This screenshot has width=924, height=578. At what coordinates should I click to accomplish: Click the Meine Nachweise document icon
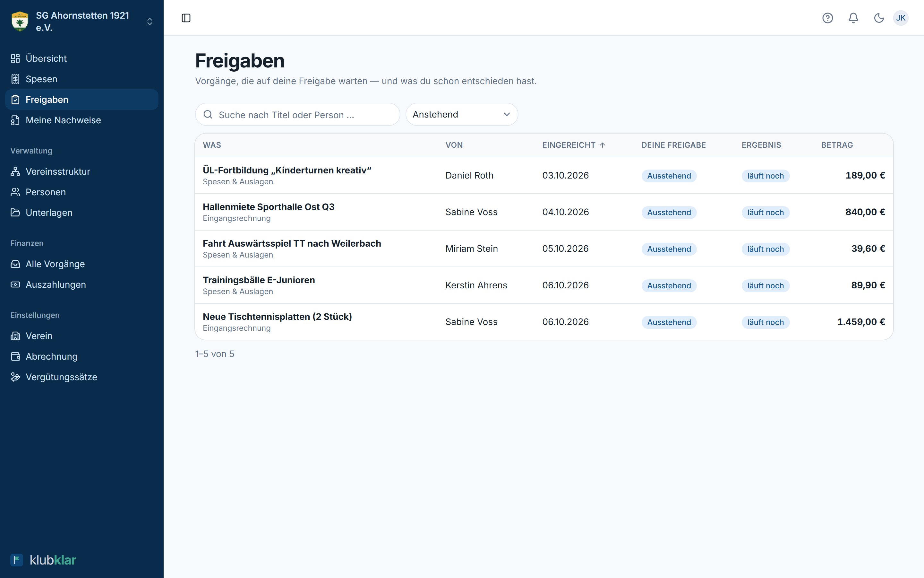[15, 120]
